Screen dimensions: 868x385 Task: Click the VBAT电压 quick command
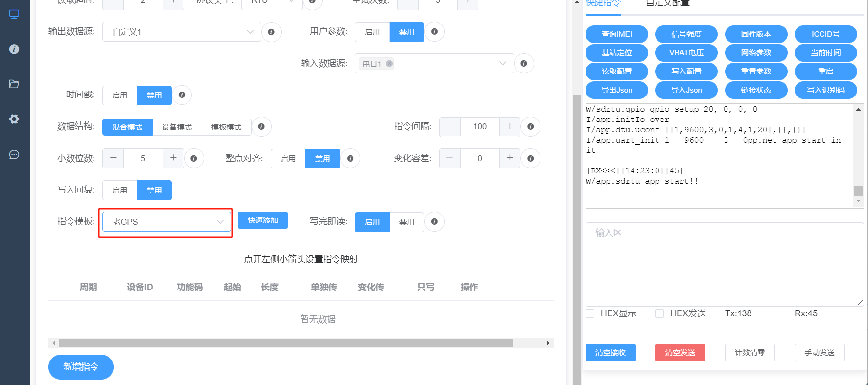coord(686,53)
